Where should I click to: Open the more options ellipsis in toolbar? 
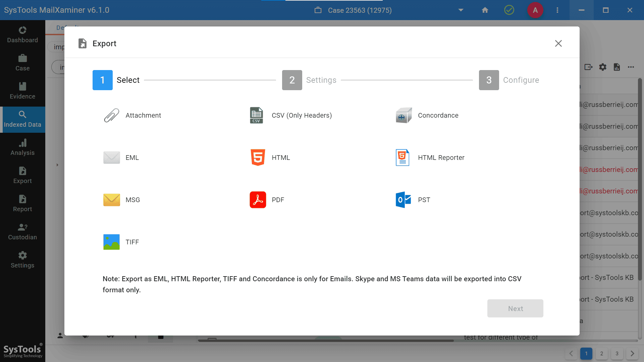631,67
